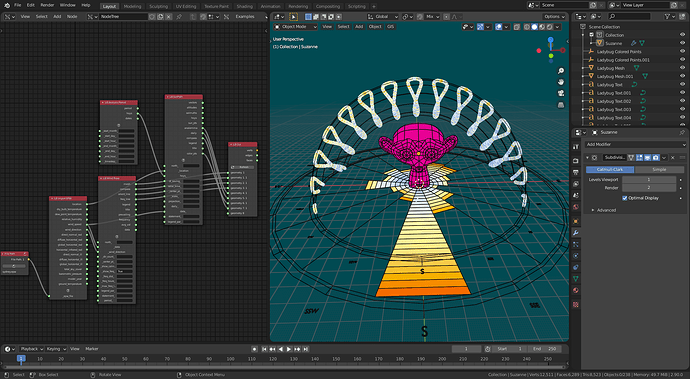Open the Material properties tab icon

tap(576, 290)
